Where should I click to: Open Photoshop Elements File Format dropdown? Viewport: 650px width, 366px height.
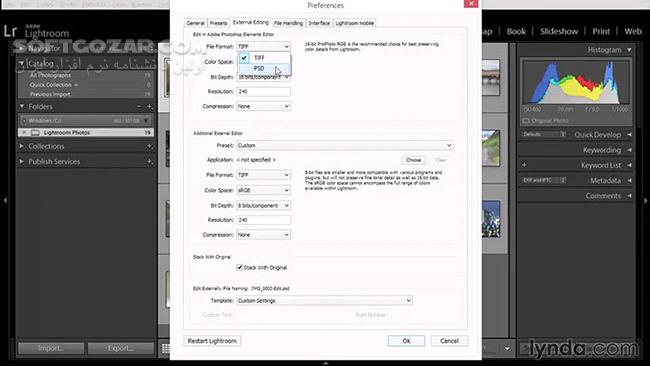click(263, 46)
